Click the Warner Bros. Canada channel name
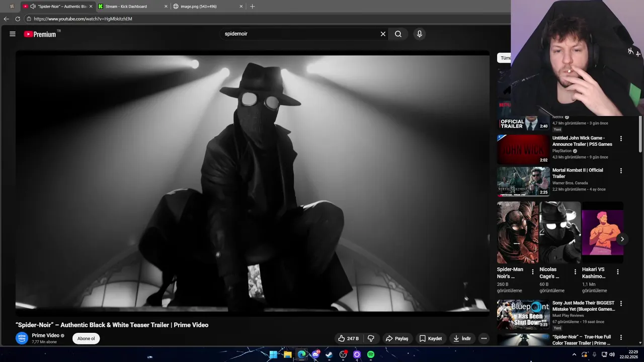This screenshot has width=644, height=362. 570,183
